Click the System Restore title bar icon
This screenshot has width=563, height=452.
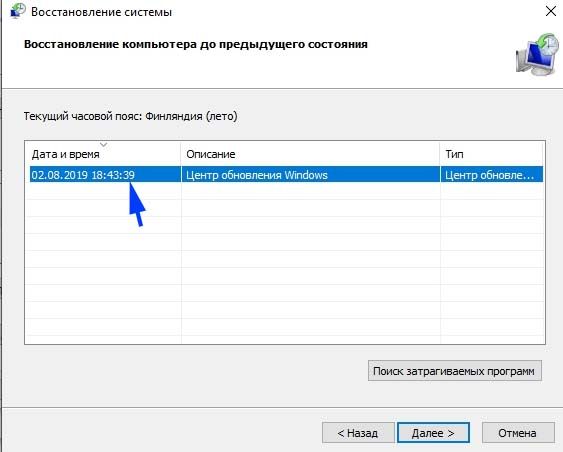[x=18, y=11]
